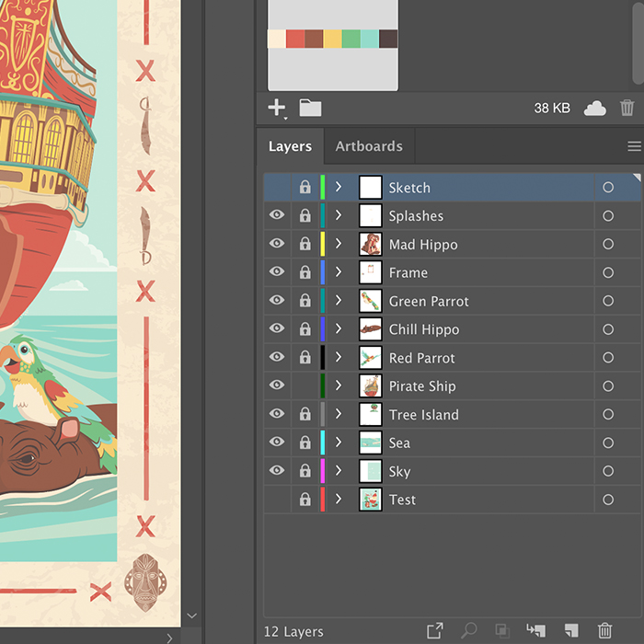Click the Create New Layer icon

tap(570, 630)
